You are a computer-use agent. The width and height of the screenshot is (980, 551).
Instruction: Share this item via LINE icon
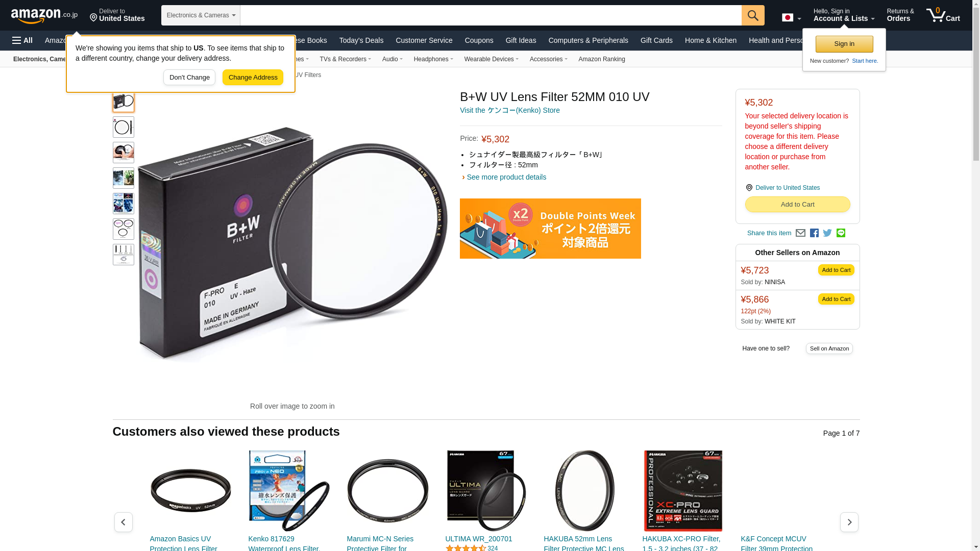(841, 233)
